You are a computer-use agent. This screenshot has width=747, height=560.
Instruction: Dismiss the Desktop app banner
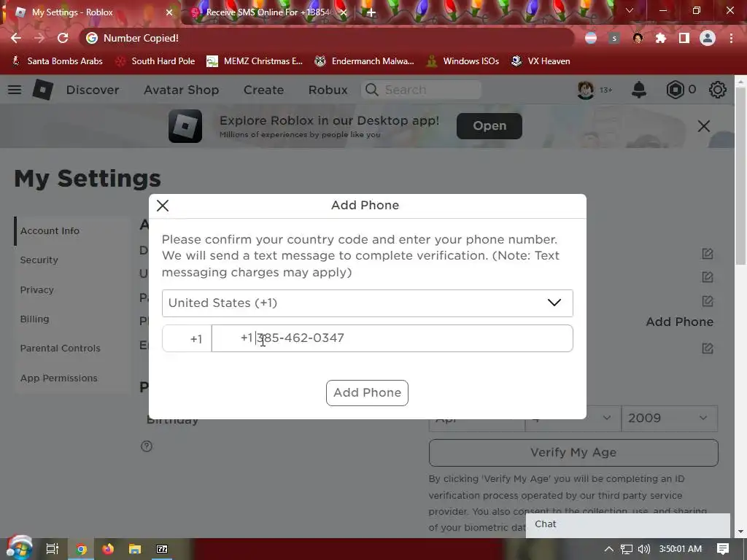(704, 126)
